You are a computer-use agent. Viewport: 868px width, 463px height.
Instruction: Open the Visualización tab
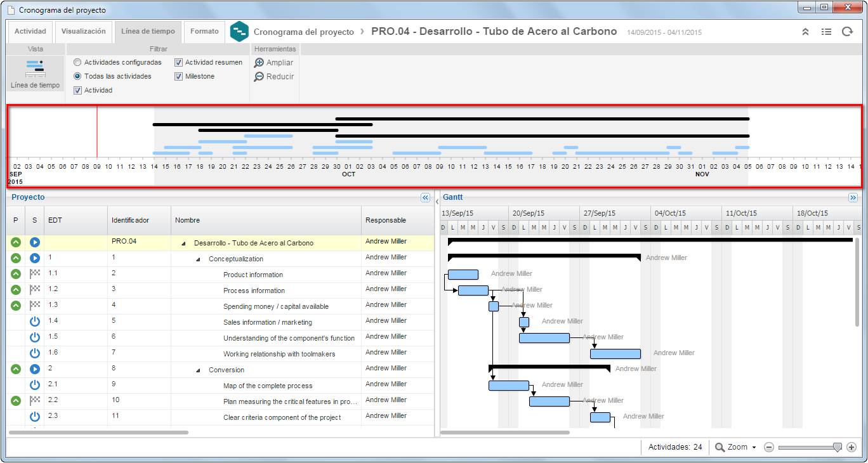pyautogui.click(x=84, y=31)
